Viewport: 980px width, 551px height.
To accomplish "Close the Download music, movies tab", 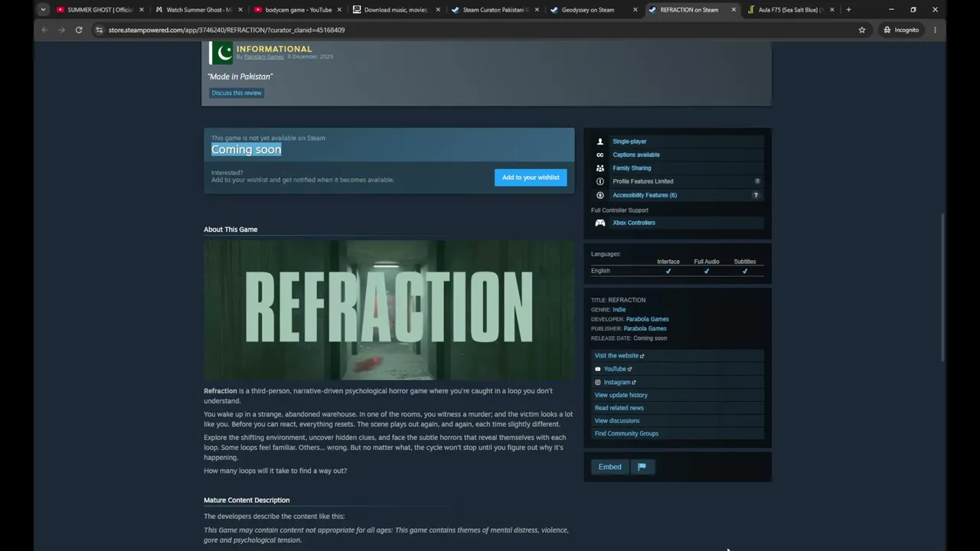I will pos(438,10).
